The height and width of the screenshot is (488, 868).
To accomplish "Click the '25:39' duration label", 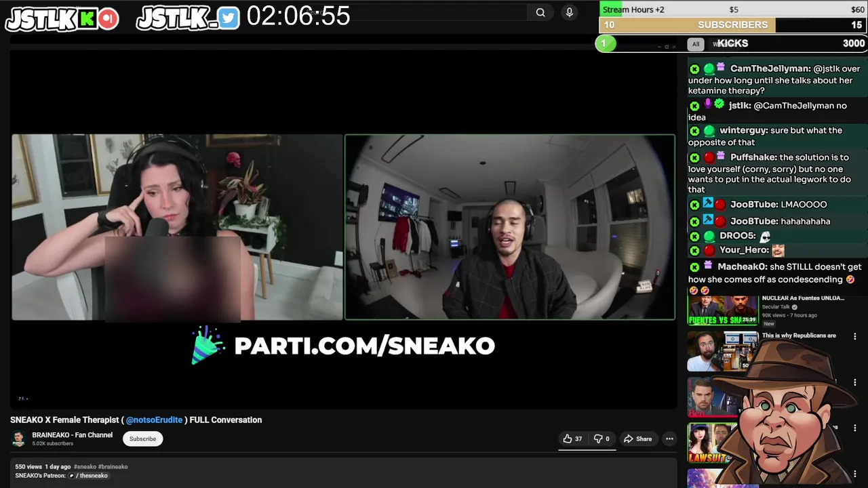I will (x=749, y=319).
